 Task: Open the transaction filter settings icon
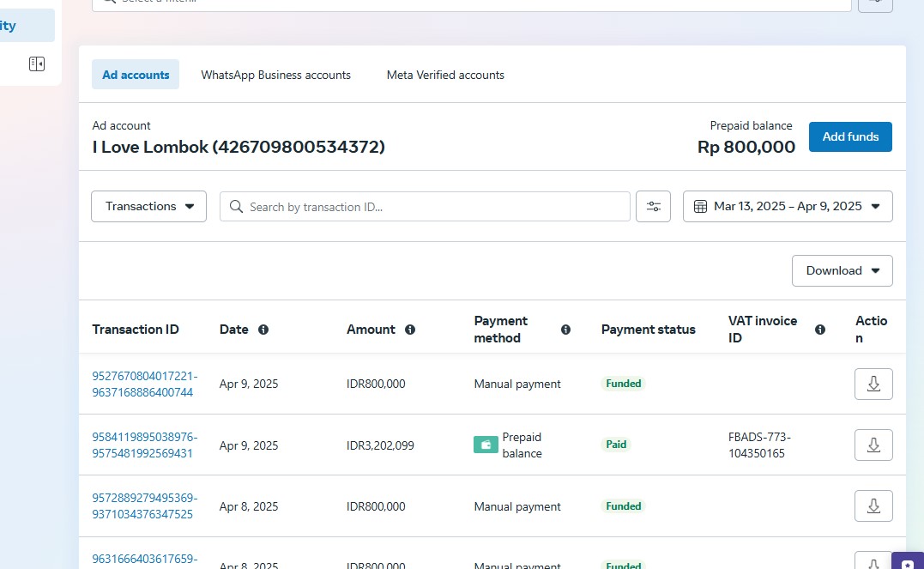pos(653,207)
